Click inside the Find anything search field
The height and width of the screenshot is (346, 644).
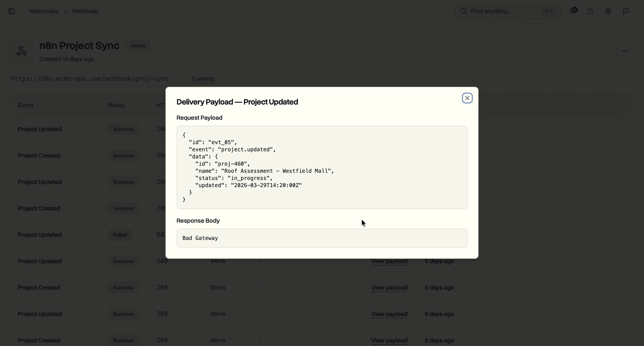498,11
